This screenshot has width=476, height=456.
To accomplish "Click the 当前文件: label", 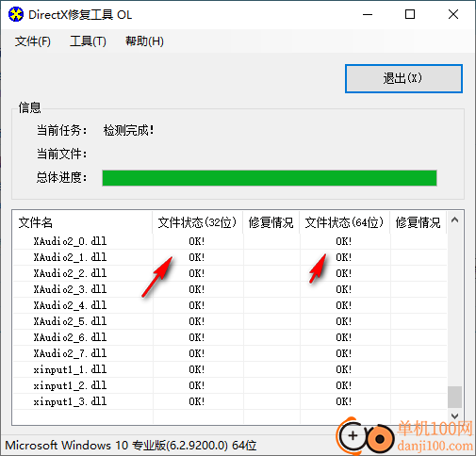I will coord(62,154).
